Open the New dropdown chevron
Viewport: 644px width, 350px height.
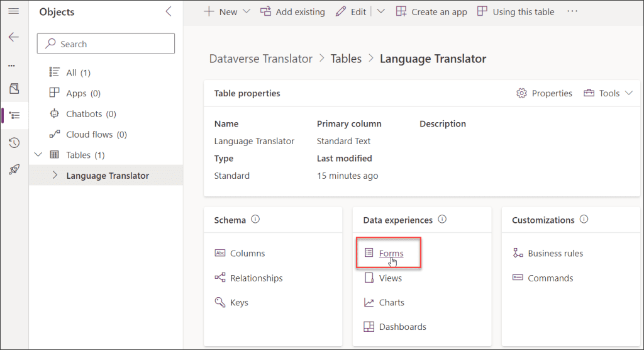click(x=247, y=11)
